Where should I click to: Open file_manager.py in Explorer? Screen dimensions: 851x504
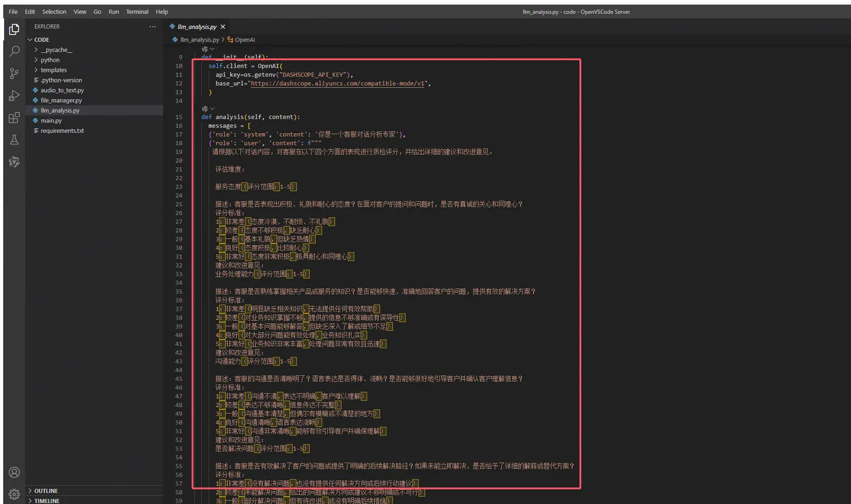click(x=61, y=100)
